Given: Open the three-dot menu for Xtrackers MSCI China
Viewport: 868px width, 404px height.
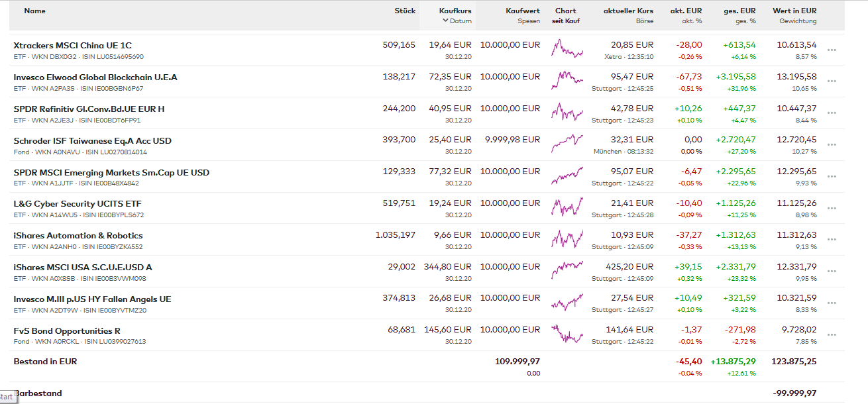Looking at the screenshot, I should tap(832, 50).
